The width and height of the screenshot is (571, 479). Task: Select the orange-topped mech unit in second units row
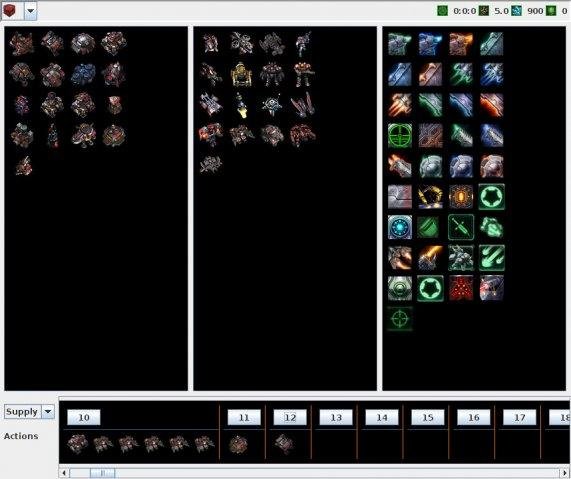(303, 75)
